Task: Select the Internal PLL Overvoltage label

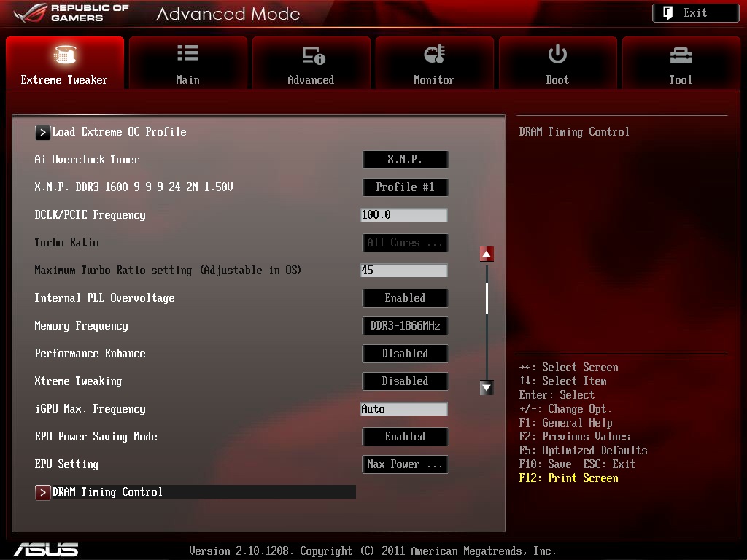Action: tap(104, 298)
